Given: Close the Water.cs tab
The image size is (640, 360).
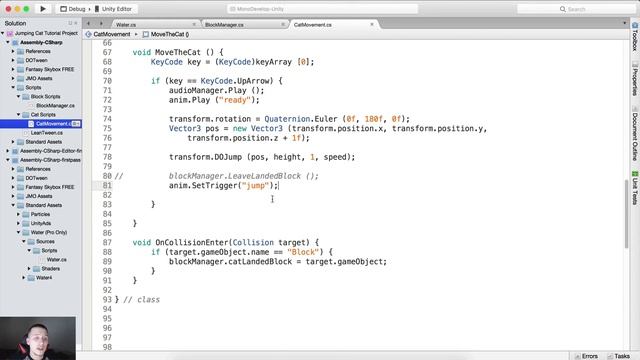Looking at the screenshot, I should point(194,24).
